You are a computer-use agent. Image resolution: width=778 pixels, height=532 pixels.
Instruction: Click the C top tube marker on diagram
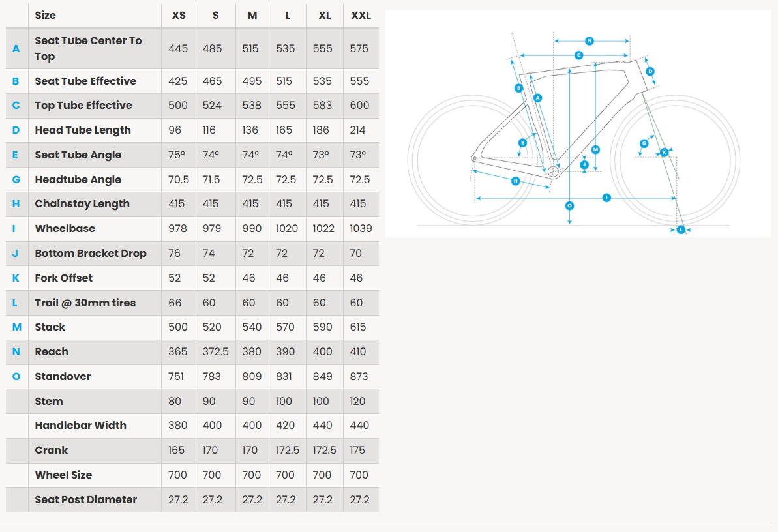[578, 55]
